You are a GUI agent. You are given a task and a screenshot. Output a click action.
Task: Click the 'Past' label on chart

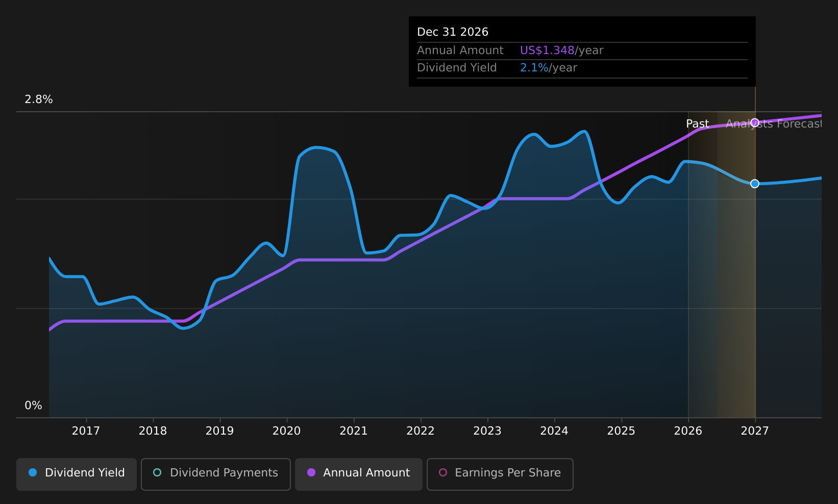coord(697,124)
